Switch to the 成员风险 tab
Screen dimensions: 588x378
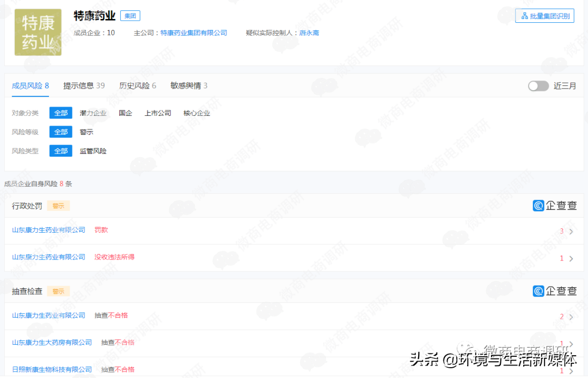(30, 86)
